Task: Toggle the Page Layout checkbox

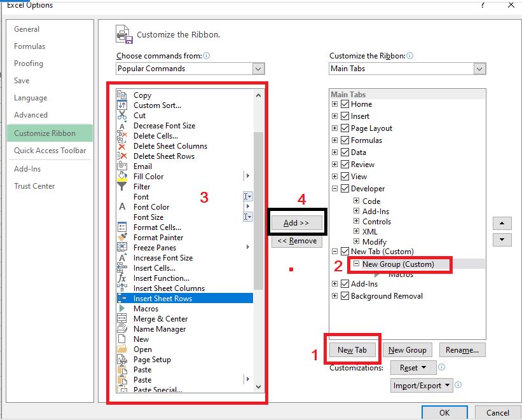Action: [345, 128]
